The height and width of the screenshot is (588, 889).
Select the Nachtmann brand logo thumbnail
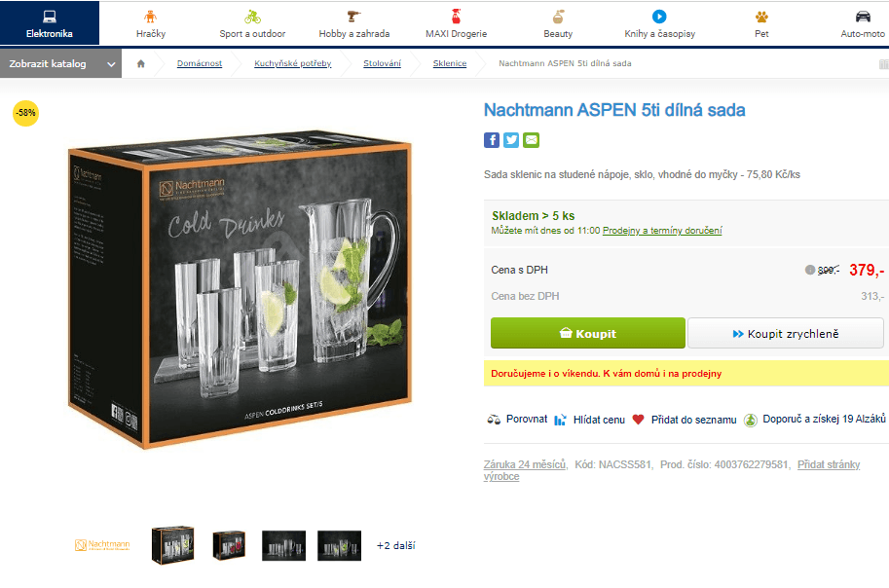click(102, 545)
